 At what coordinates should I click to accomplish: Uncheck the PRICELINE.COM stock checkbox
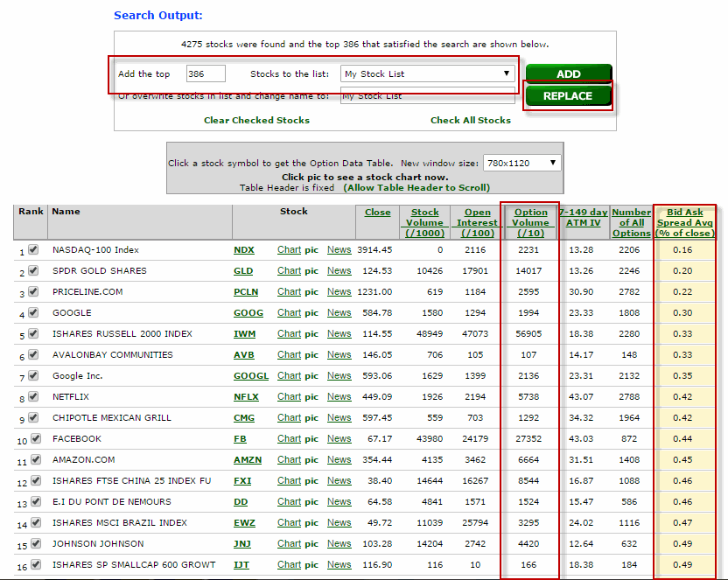tap(33, 291)
